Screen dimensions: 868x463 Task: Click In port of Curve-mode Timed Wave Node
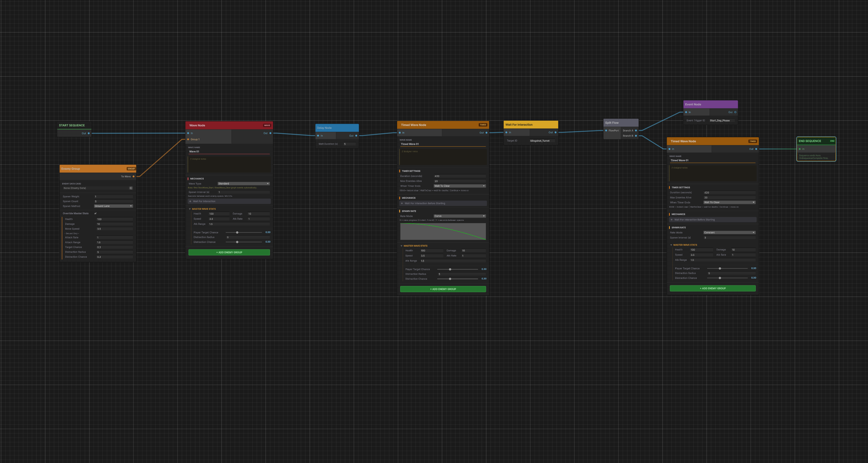400,132
